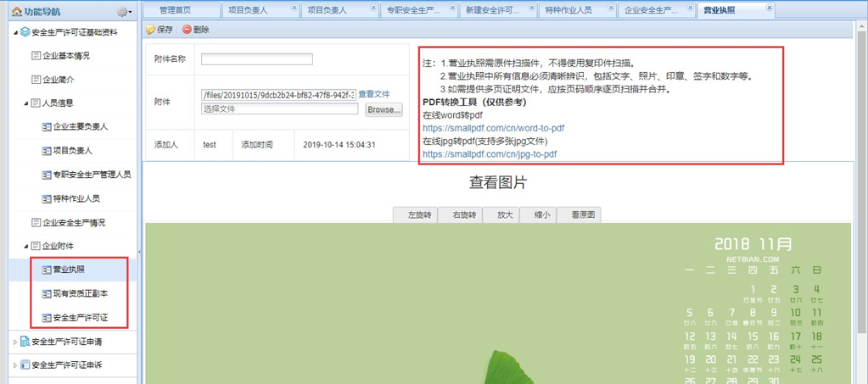Expand the 安全生产许可证申诉 section
868x384 pixels.
[x=15, y=365]
